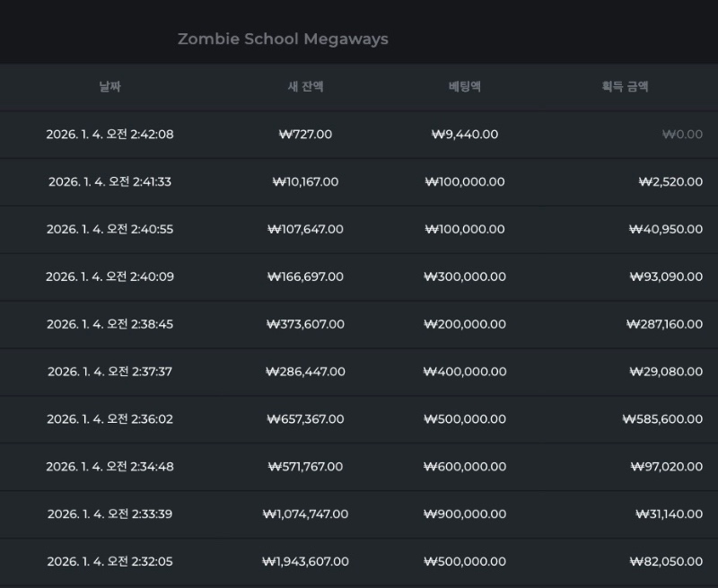718x588 pixels.
Task: Click the 새 잔액 column header
Action: 305,87
